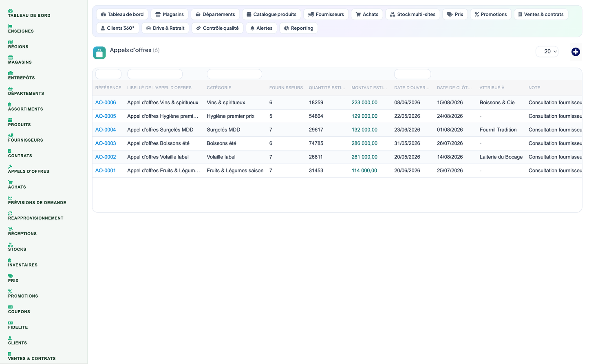Click the Appels d'offres bag header icon
The height and width of the screenshot is (364, 589).
click(99, 53)
